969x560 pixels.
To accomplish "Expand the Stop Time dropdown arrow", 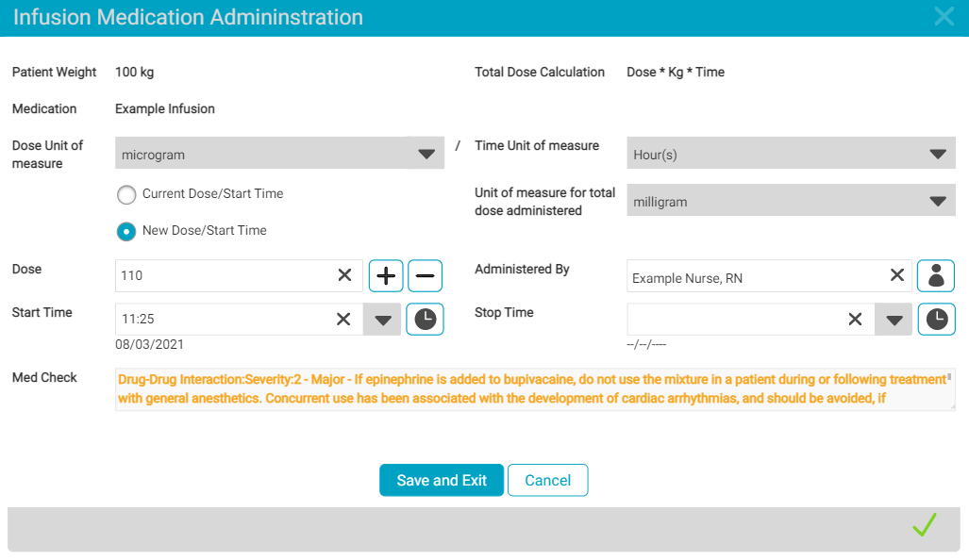I will tap(894, 320).
